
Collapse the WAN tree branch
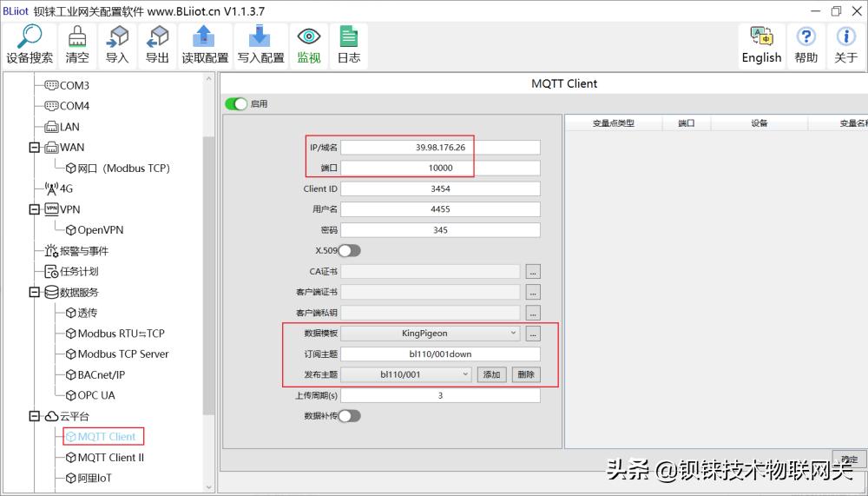35,148
